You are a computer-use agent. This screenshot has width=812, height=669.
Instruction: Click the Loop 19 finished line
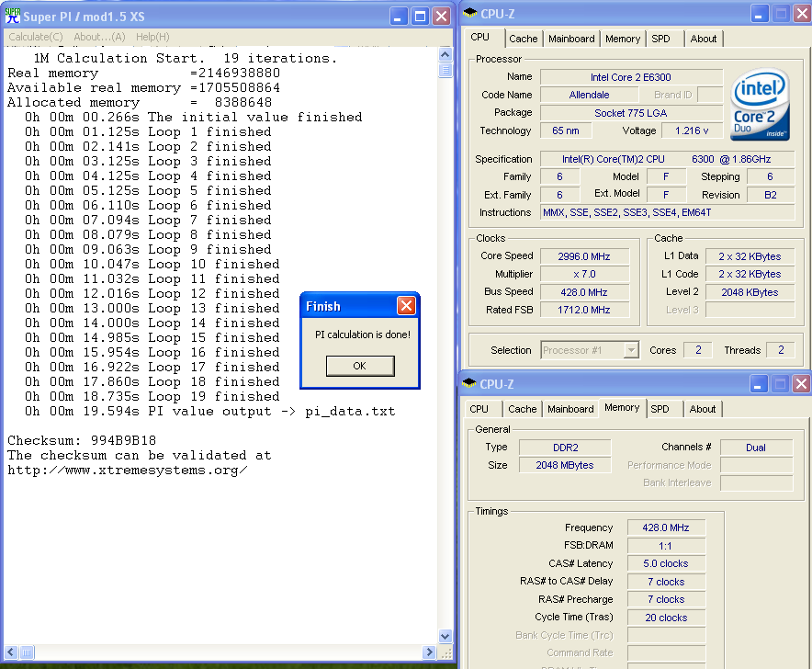point(152,397)
